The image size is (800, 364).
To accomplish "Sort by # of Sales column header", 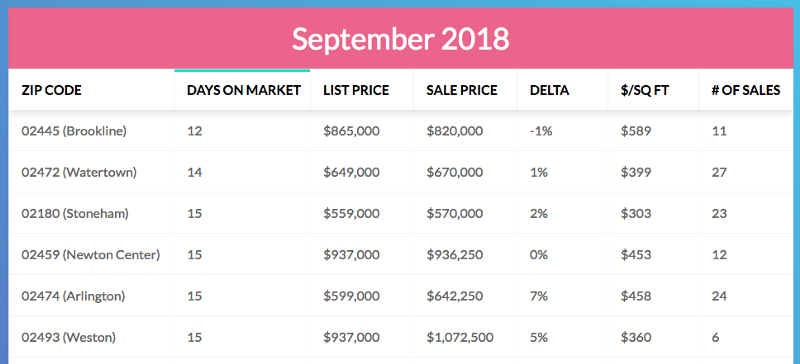I will [x=746, y=90].
